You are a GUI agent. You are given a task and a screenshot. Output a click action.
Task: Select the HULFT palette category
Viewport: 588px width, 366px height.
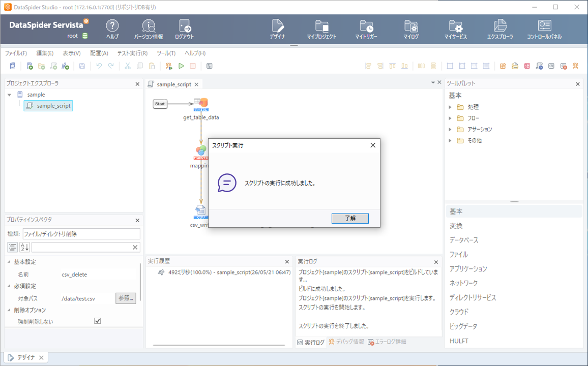459,341
